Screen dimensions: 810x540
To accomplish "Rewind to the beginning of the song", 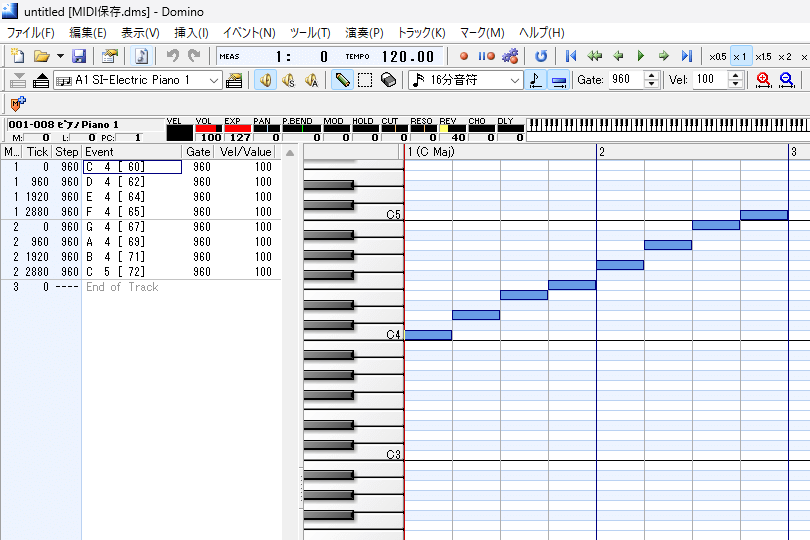I will (x=571, y=56).
